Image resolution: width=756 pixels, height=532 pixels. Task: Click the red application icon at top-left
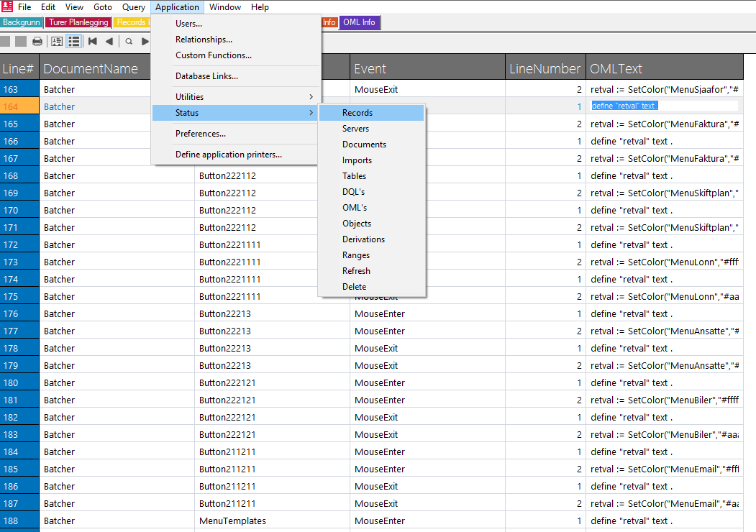click(x=7, y=6)
